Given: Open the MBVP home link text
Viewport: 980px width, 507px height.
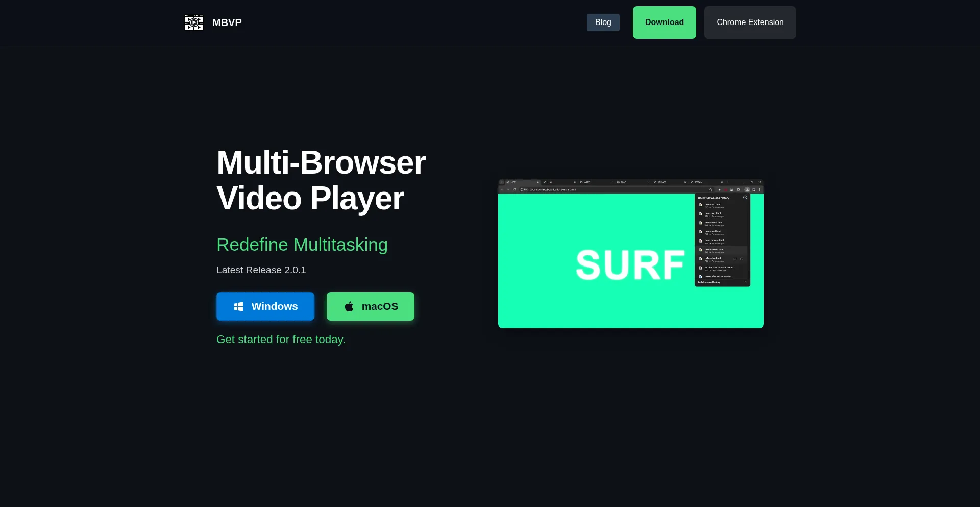Looking at the screenshot, I should point(227,22).
